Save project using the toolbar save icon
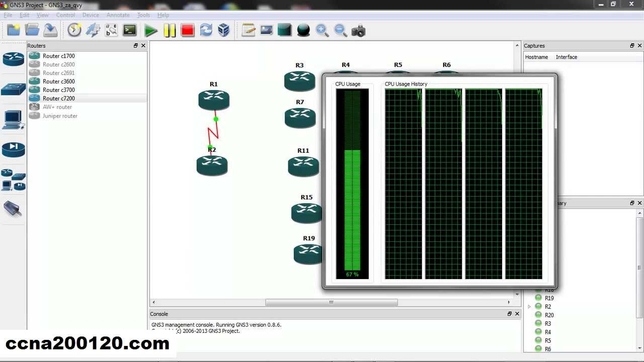644x362 pixels. 50,30
